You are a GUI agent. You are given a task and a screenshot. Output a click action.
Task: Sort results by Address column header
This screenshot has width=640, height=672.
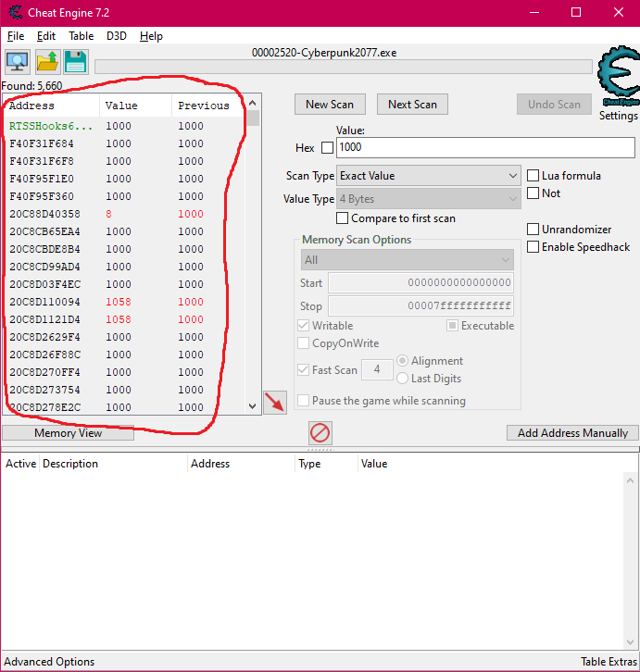tap(52, 106)
